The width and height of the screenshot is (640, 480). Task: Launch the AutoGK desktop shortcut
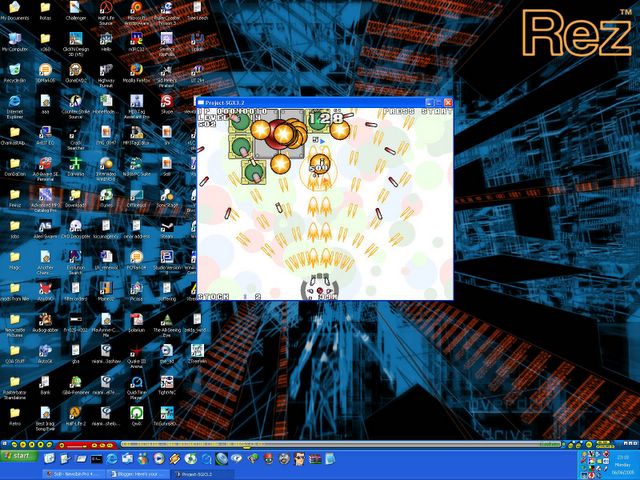(x=45, y=353)
